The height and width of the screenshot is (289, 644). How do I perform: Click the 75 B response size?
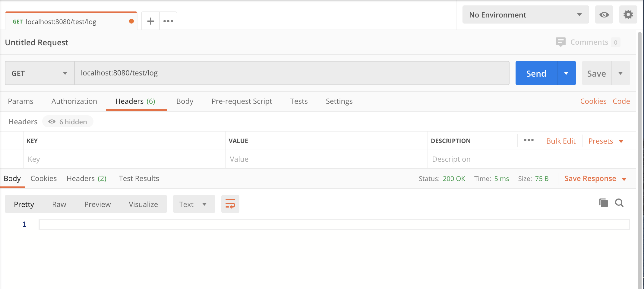(x=542, y=179)
